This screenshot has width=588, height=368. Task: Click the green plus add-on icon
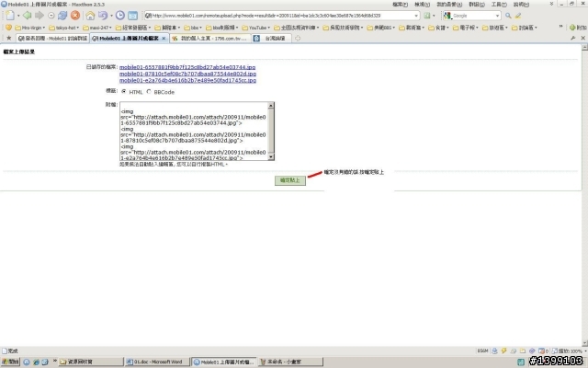click(572, 28)
